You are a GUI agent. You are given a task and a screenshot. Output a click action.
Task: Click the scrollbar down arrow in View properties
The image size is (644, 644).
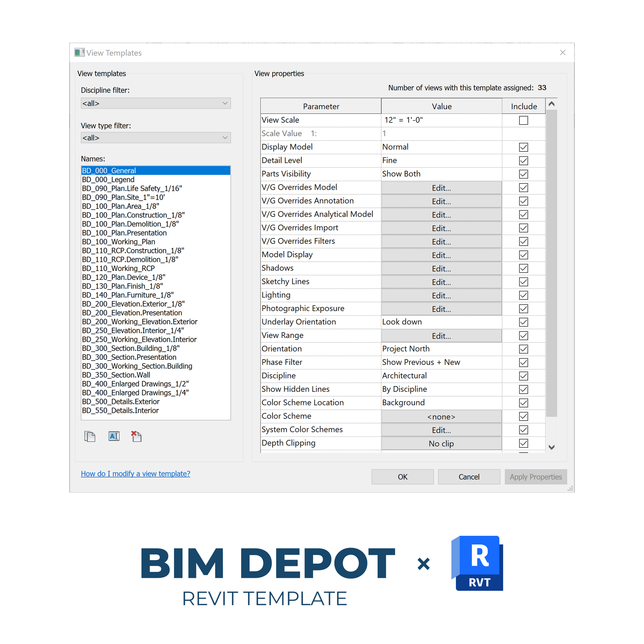pos(552,447)
